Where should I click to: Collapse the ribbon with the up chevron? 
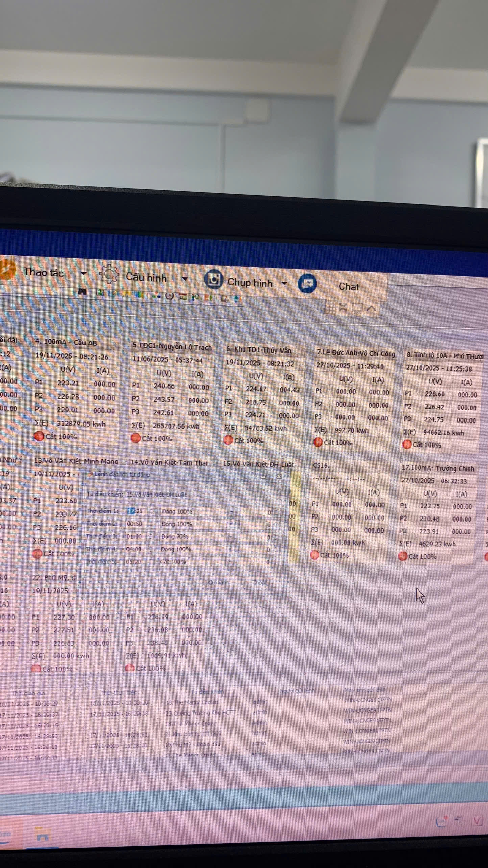372,308
